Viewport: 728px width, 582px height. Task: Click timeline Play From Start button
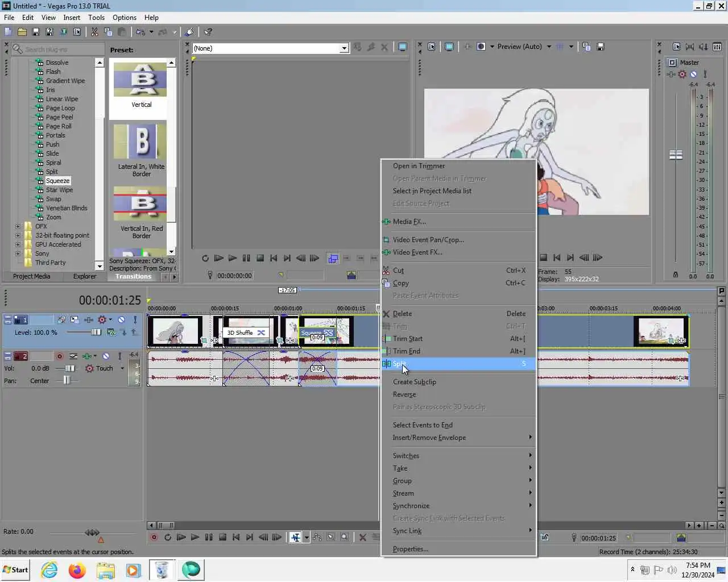[x=181, y=537]
